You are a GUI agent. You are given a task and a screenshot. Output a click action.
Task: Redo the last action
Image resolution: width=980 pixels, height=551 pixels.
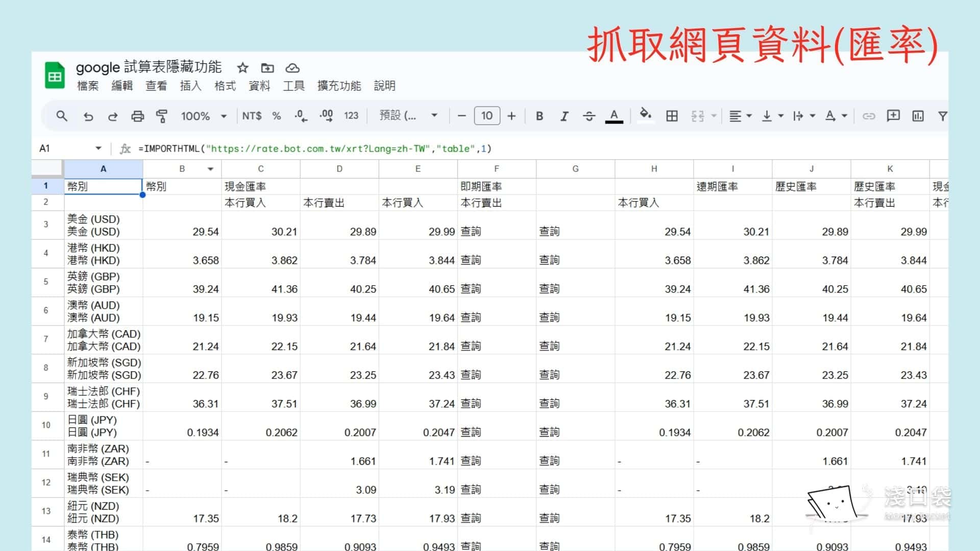113,116
